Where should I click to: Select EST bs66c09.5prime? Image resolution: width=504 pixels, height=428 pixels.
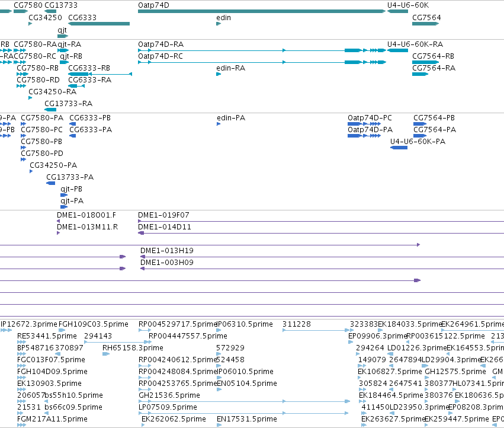[x=46, y=413]
